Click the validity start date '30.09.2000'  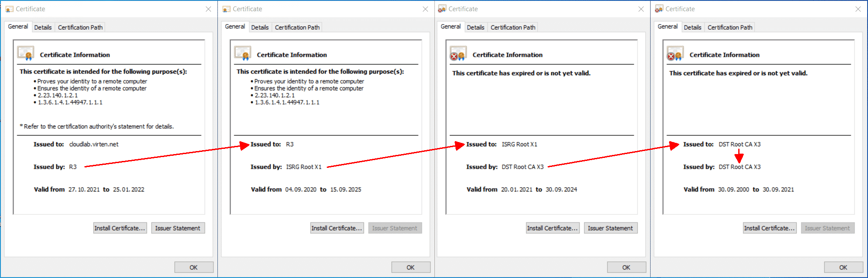(x=734, y=189)
